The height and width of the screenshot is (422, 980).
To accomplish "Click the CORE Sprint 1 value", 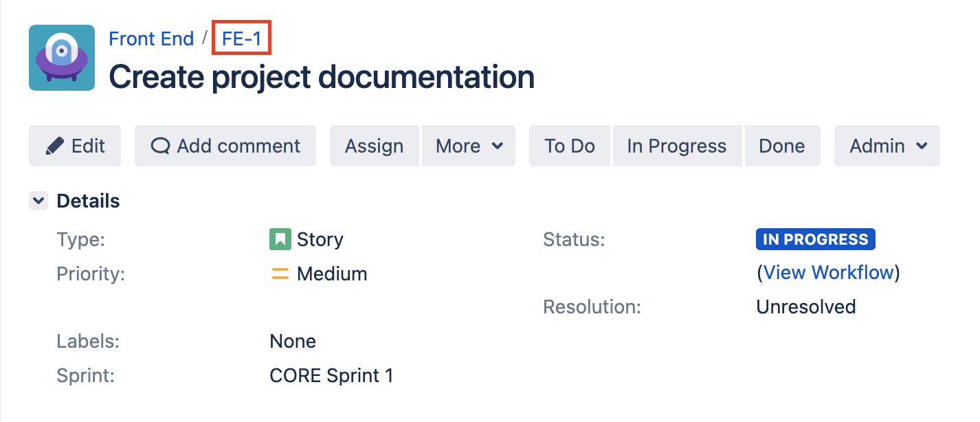I will (331, 376).
